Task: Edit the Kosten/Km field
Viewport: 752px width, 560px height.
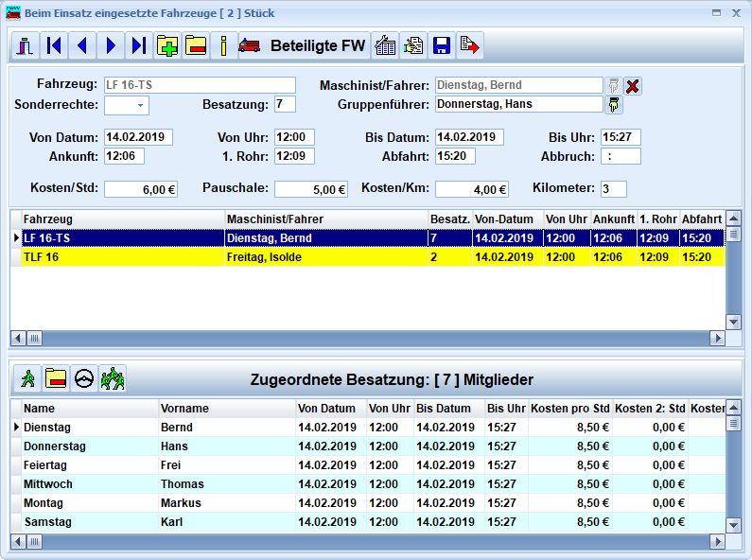Action: [472, 189]
